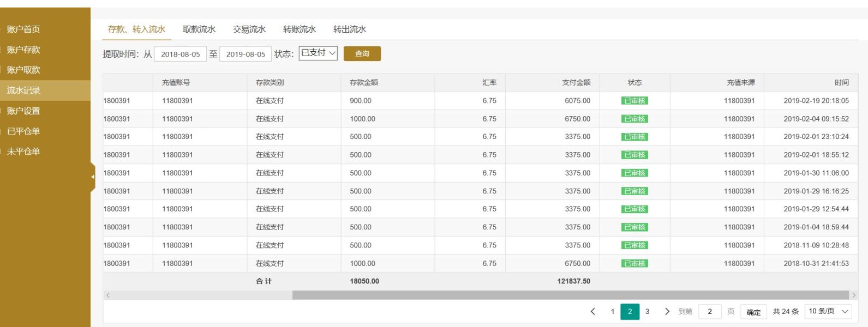The image size is (868, 327).
Task: Click the 查询 search button
Action: pos(362,53)
